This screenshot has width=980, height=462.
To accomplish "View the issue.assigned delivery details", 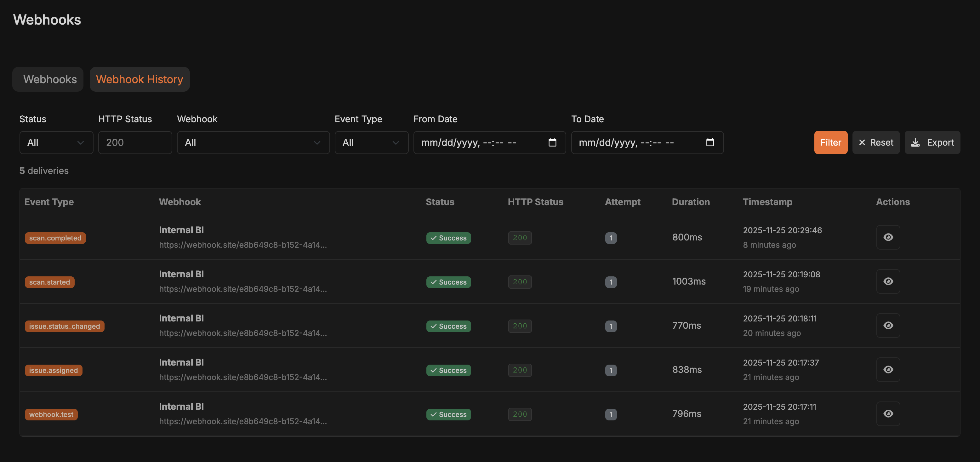I will [x=888, y=370].
